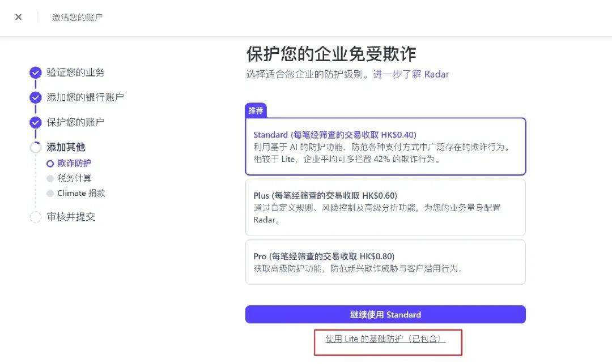Click the 推荐 badge above Standard
The width and height of the screenshot is (612, 364).
256,111
